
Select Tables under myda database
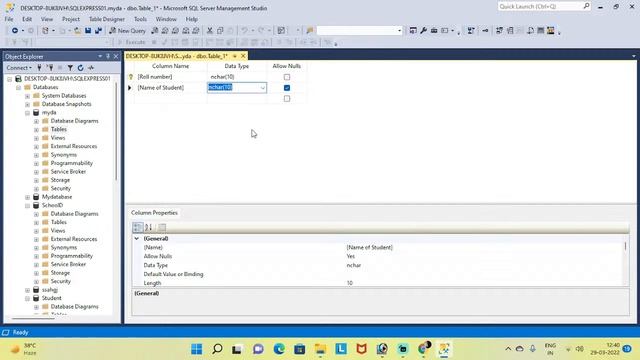click(x=59, y=129)
